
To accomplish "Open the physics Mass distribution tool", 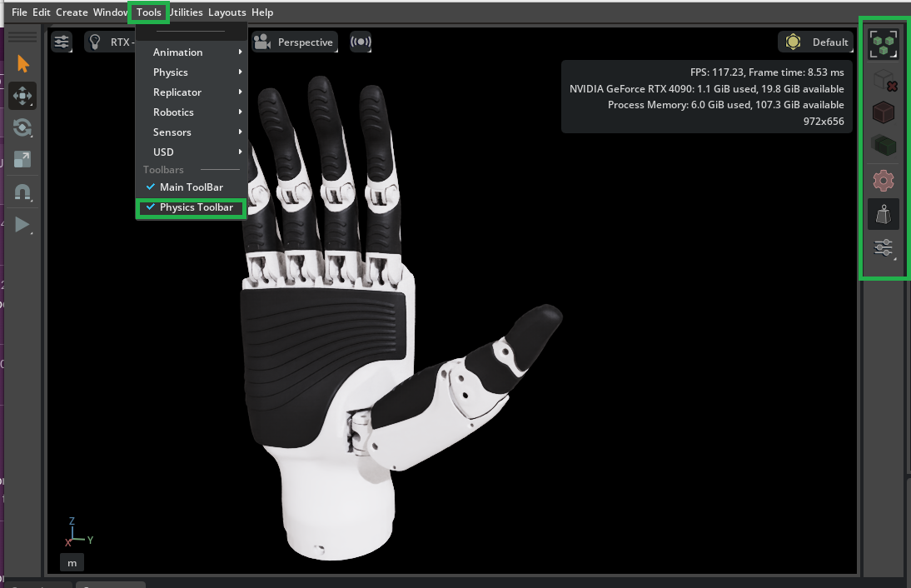I will (x=884, y=214).
